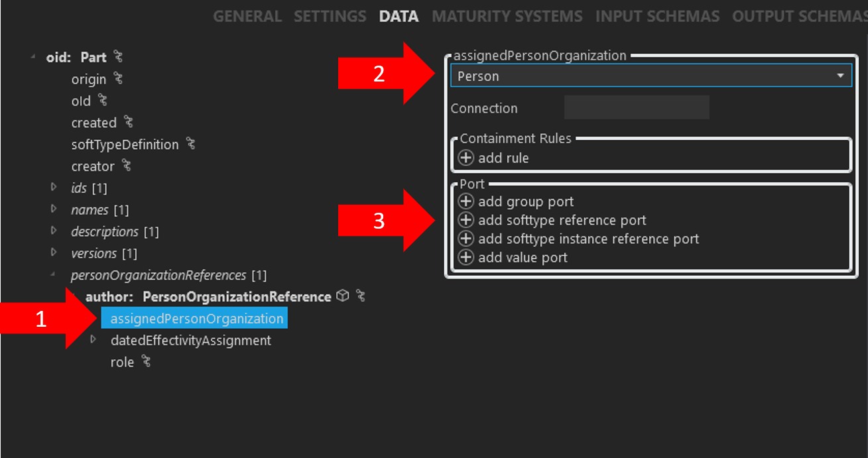Expand the datedEffectivityAssignment node
This screenshot has width=868, height=458.
point(93,340)
